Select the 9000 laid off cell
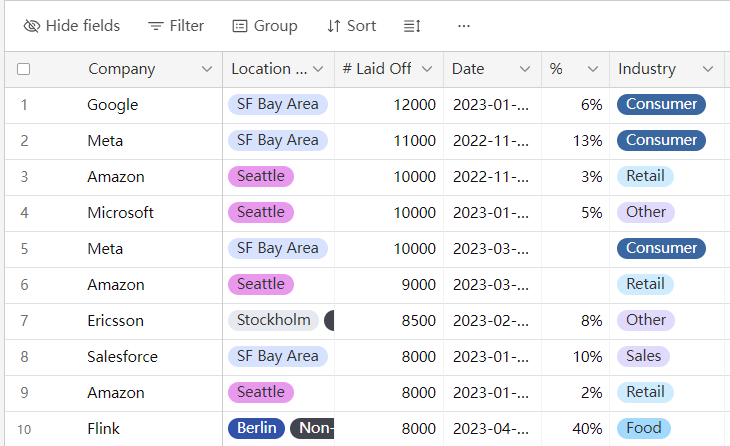 point(389,285)
